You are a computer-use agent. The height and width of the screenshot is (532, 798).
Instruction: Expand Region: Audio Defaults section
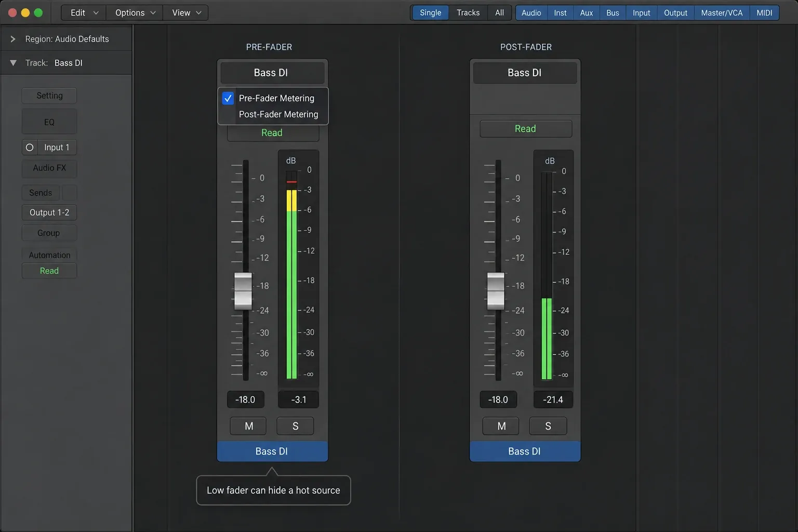pos(13,39)
